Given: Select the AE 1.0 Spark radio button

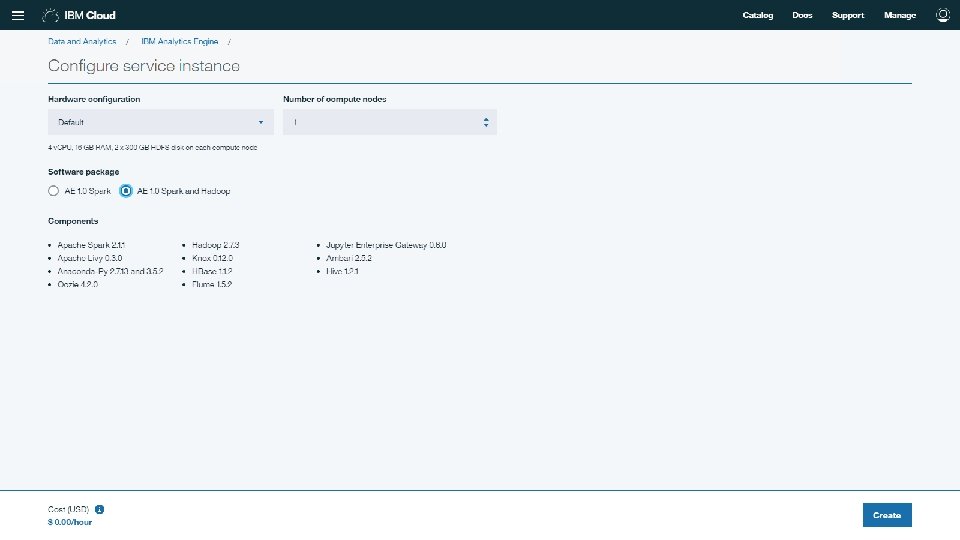Looking at the screenshot, I should (53, 191).
